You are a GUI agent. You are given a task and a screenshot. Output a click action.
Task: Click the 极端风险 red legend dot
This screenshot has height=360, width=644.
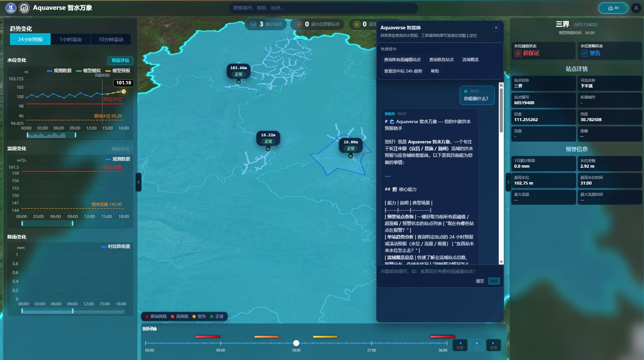tap(147, 316)
